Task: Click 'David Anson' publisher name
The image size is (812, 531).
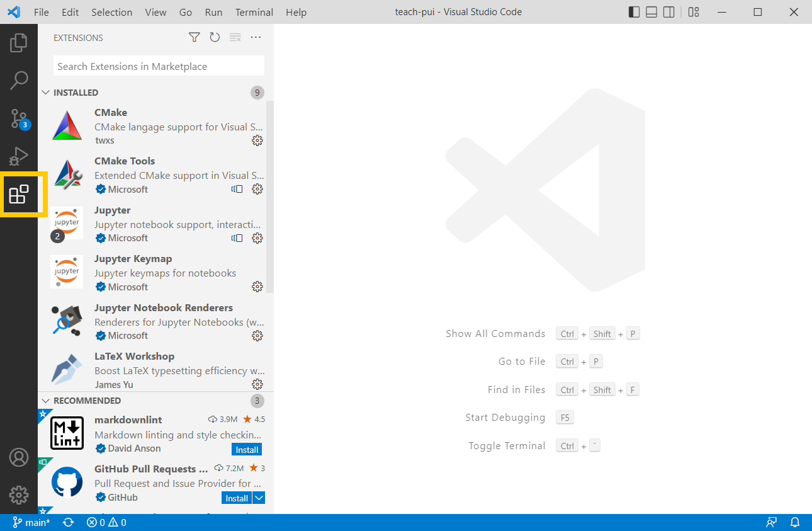Action: click(134, 448)
